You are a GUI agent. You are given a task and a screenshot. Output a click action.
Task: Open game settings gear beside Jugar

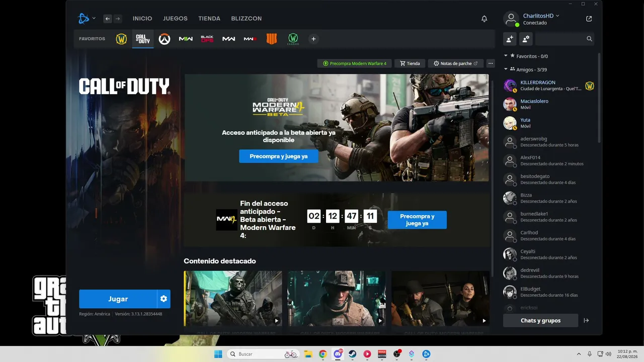point(164,299)
